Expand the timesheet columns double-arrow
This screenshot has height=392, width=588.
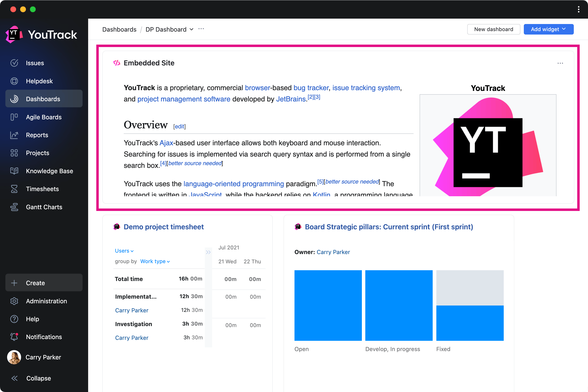(208, 252)
